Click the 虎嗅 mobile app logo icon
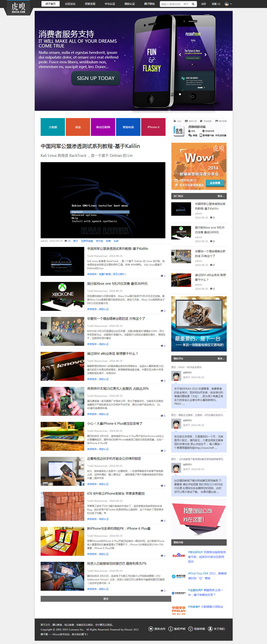The height and width of the screenshot is (644, 267). [179, 131]
